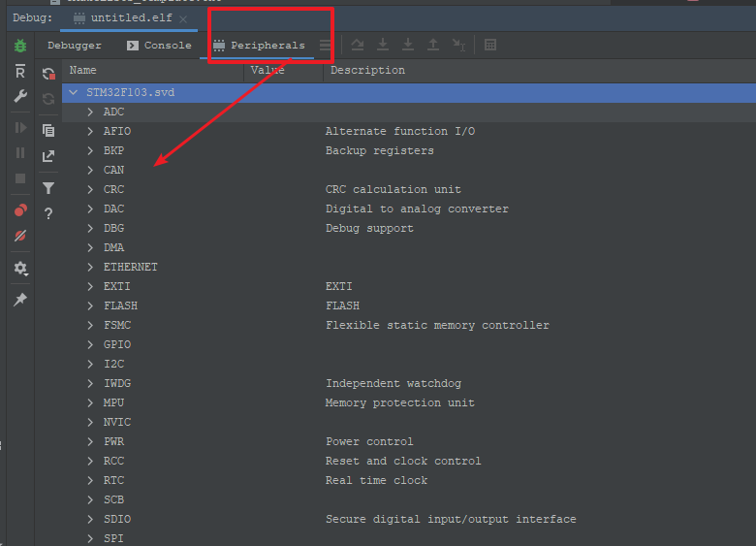Close the untitled.elf session tab
The image size is (756, 546).
tap(183, 19)
